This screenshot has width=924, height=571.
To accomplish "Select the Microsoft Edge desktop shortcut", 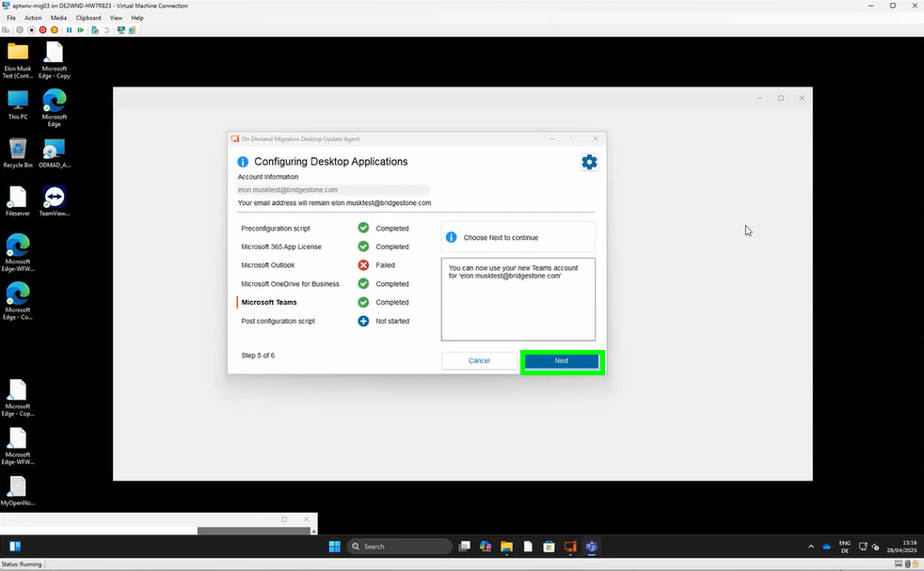I will (55, 108).
